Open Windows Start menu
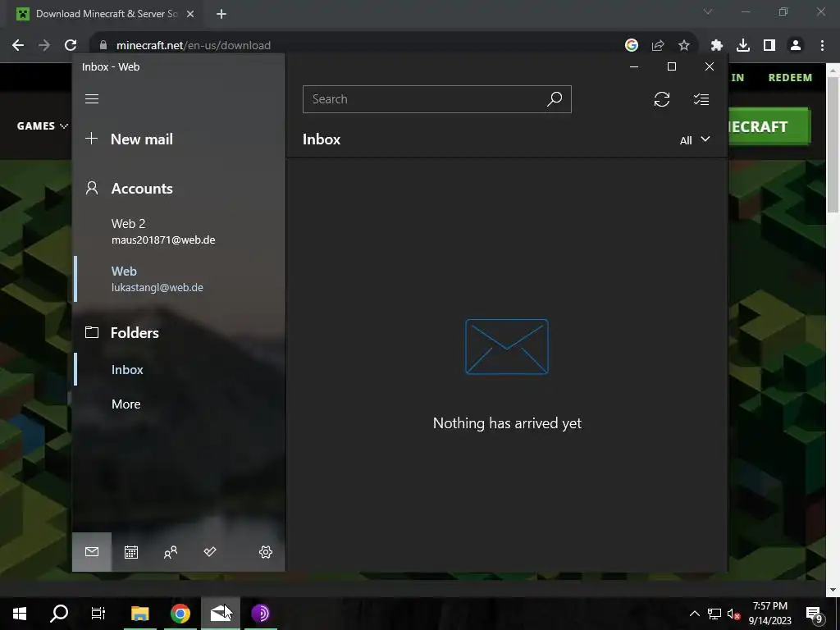840x630 pixels. pyautogui.click(x=20, y=614)
